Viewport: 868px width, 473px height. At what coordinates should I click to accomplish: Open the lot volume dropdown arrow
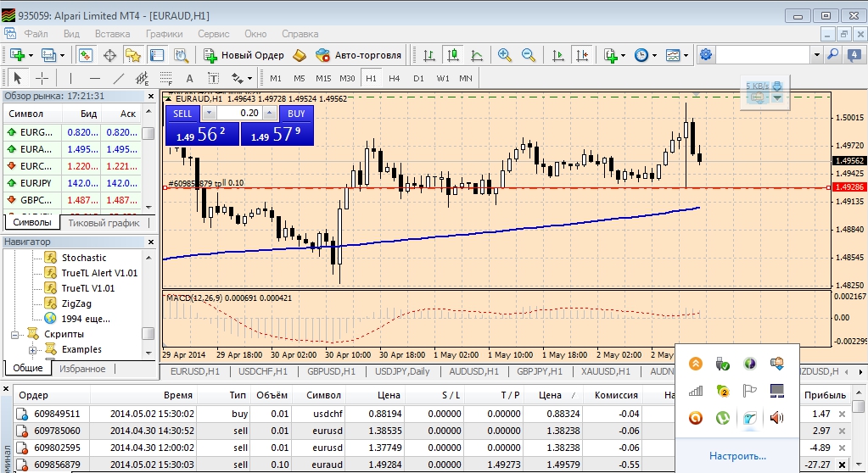point(209,113)
